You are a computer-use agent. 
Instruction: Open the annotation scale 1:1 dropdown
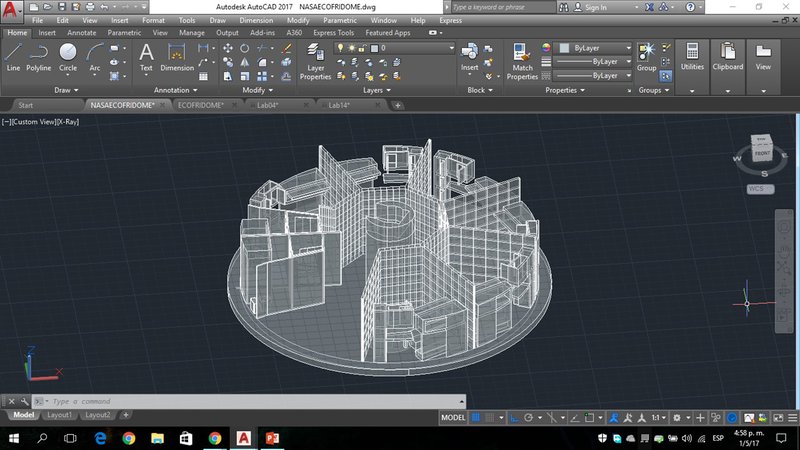660,416
